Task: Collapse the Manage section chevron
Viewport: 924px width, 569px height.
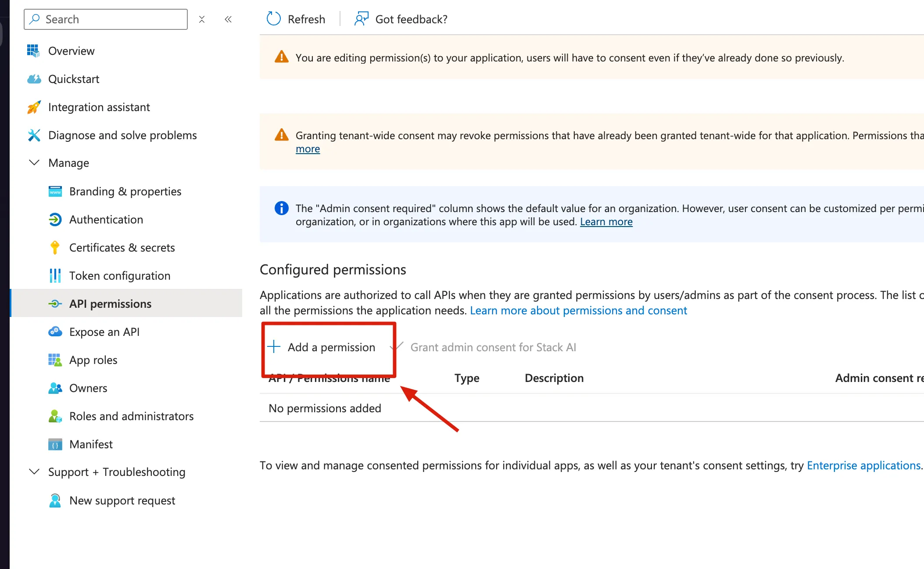Action: (x=34, y=163)
